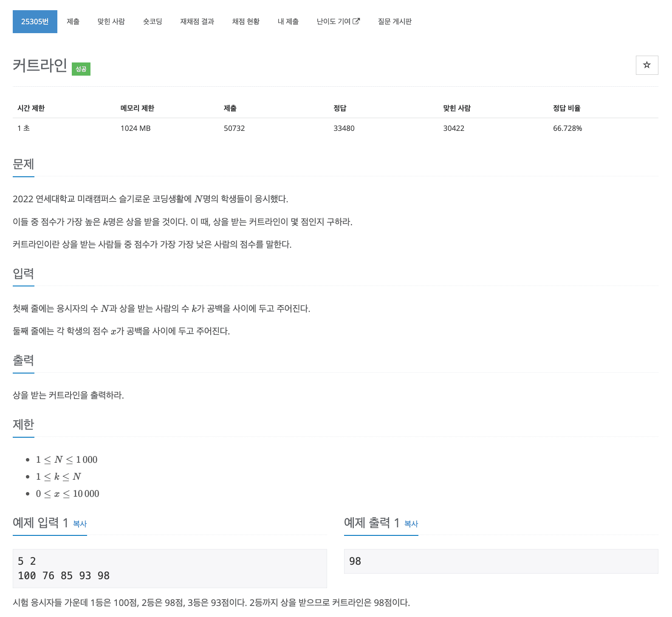672x617 pixels.
Task: Click the 정답 비율 column header
Action: point(567,108)
